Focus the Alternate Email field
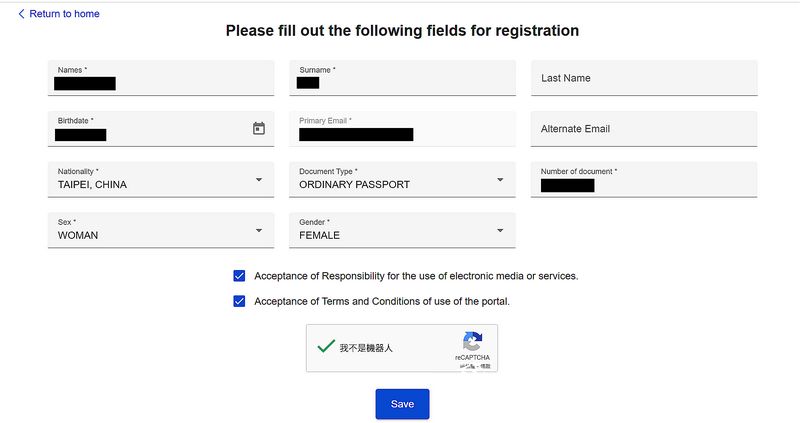This screenshot has width=800, height=423. (644, 129)
